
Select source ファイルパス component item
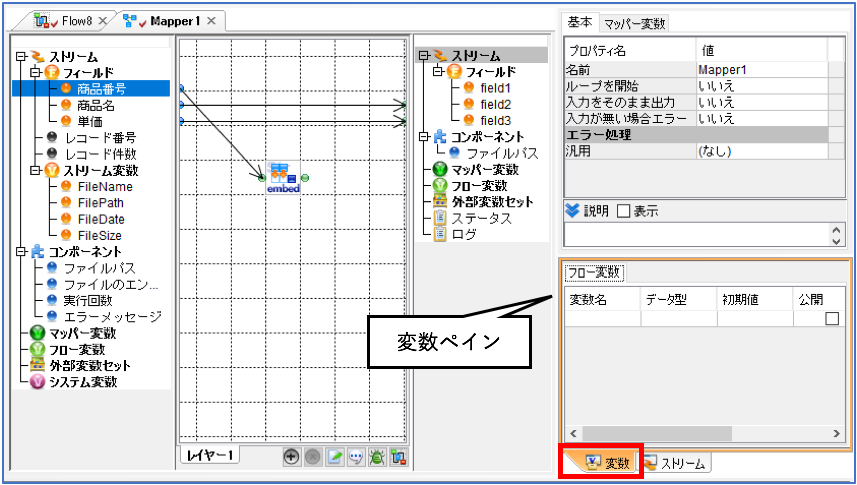click(99, 268)
